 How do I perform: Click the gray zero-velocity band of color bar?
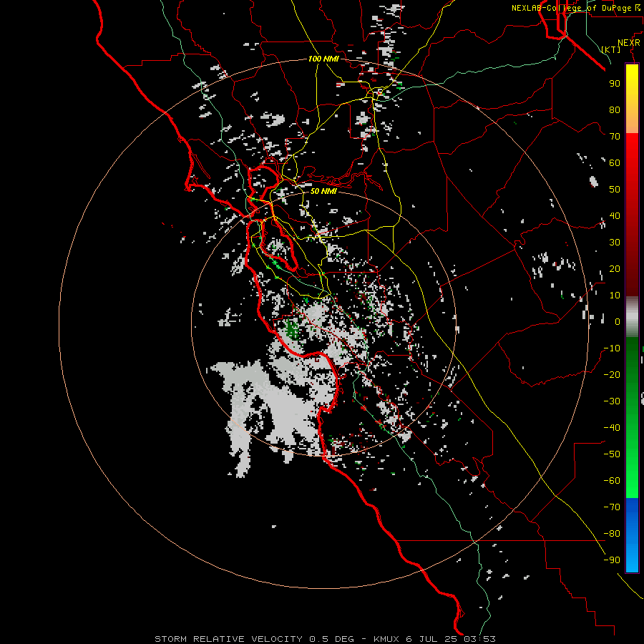pyautogui.click(x=632, y=317)
